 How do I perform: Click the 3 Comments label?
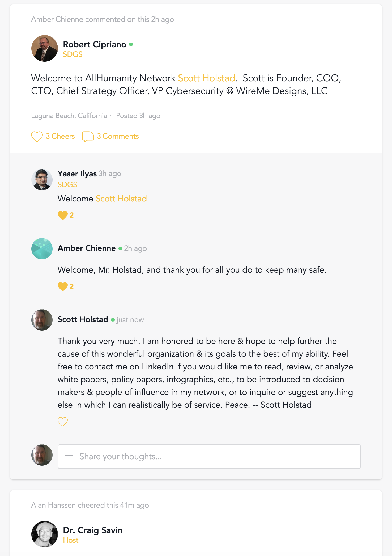coord(118,136)
